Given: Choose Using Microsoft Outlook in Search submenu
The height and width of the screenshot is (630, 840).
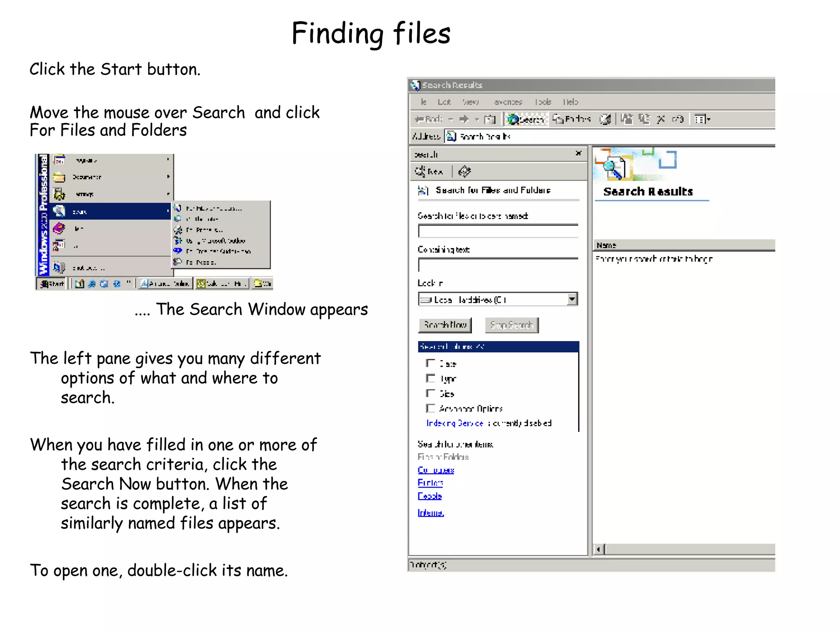Looking at the screenshot, I should click(221, 240).
